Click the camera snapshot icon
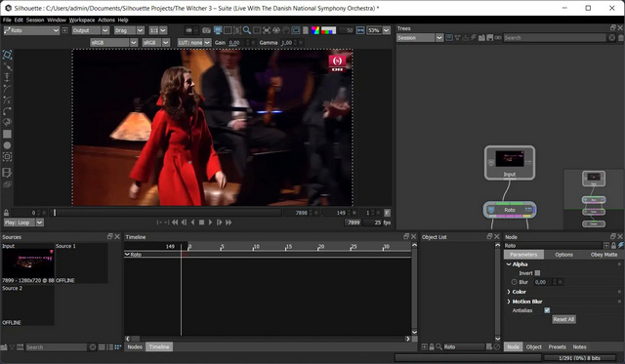Image resolution: width=625 pixels, height=364 pixels. (x=206, y=30)
